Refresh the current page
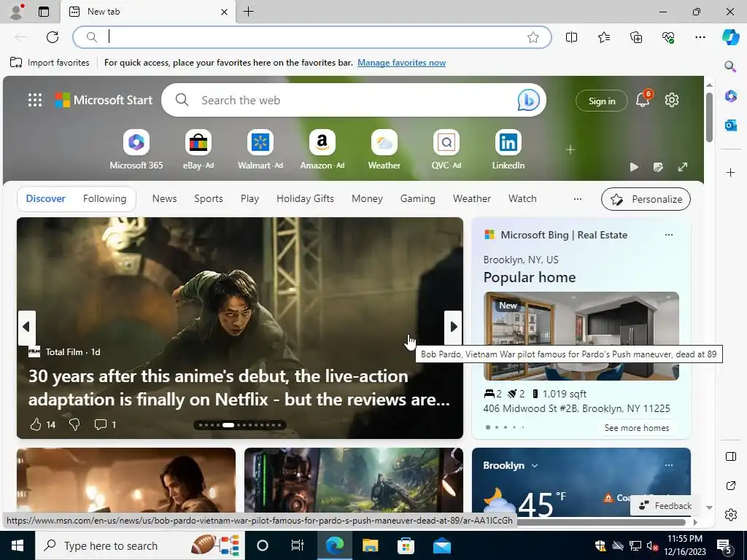Screen dimensions: 747x560 point(53,37)
